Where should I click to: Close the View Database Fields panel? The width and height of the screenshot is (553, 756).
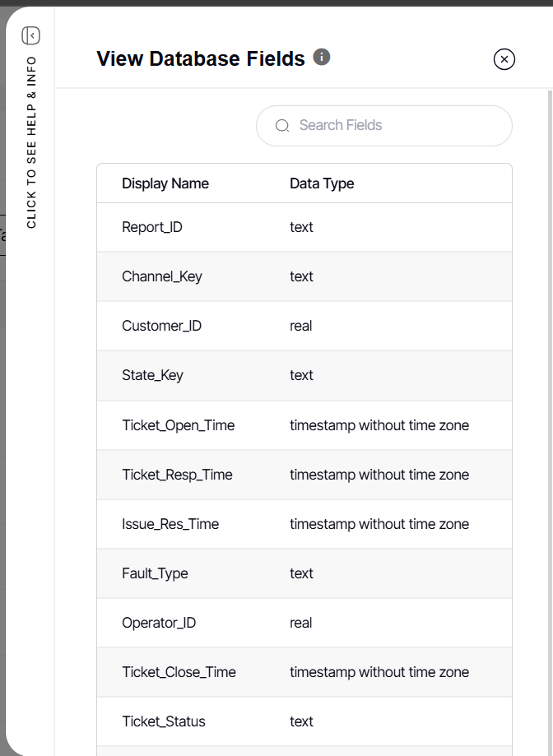click(504, 58)
